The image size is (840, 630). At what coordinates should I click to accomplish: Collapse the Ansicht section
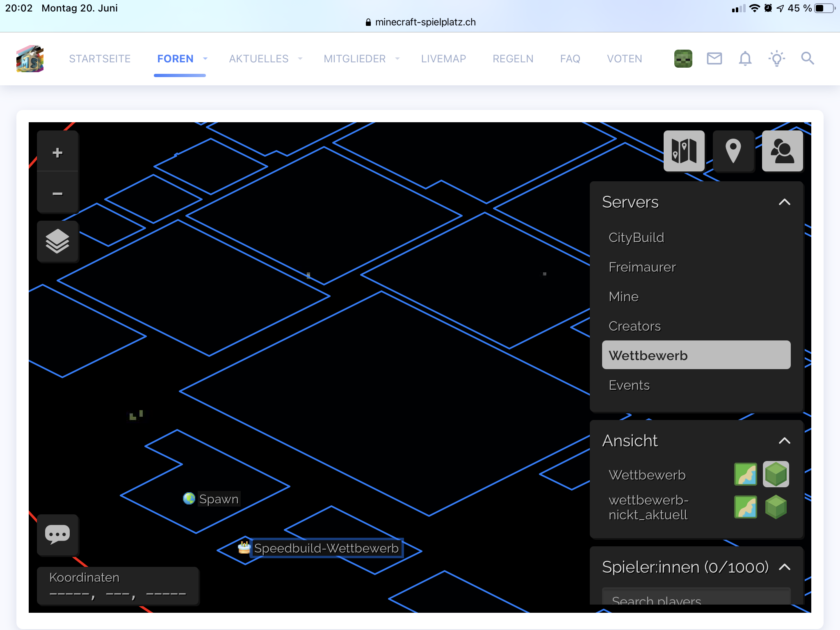784,441
